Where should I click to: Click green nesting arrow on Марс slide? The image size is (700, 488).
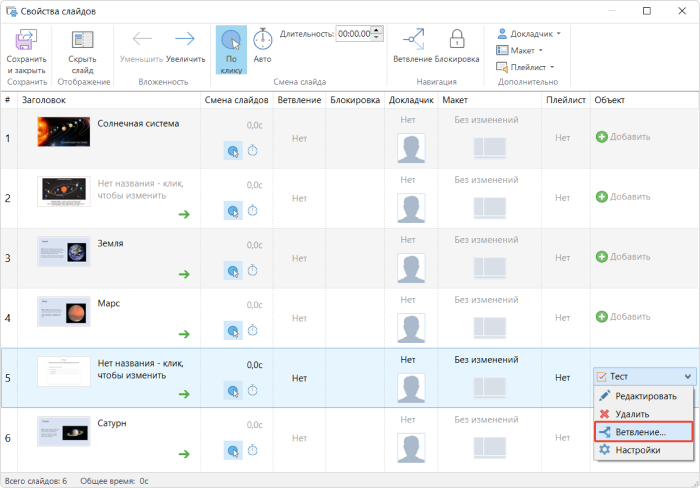click(x=184, y=334)
